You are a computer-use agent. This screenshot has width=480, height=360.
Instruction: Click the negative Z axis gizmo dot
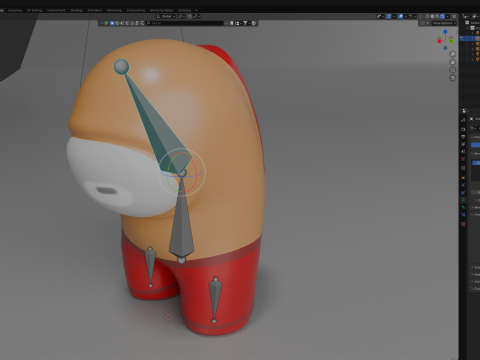point(445,48)
